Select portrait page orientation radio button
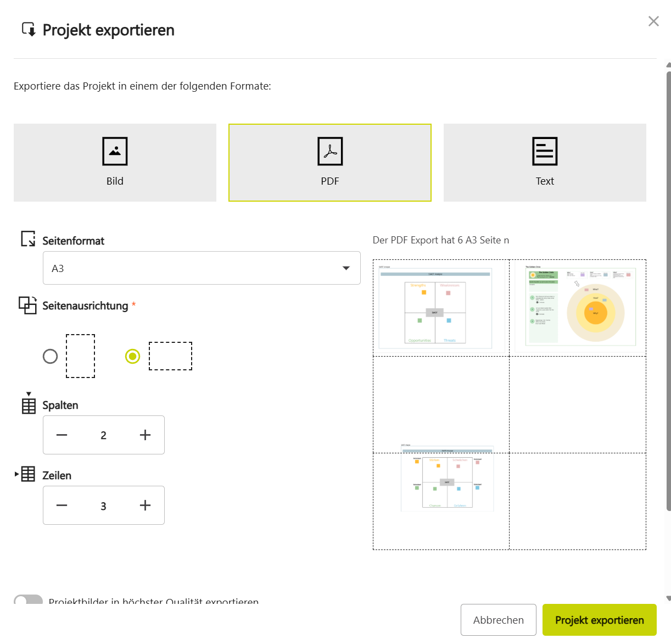The width and height of the screenshot is (671, 644). [51, 356]
